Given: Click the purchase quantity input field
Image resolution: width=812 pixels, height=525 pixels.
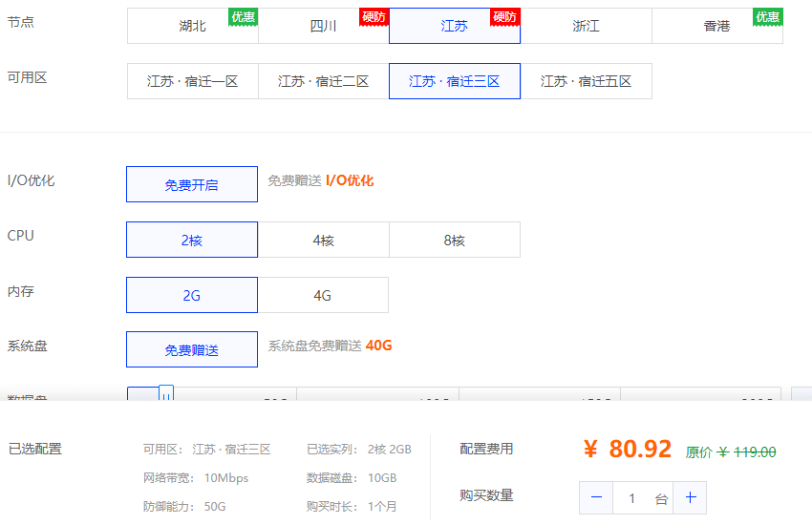Looking at the screenshot, I should pyautogui.click(x=643, y=497).
